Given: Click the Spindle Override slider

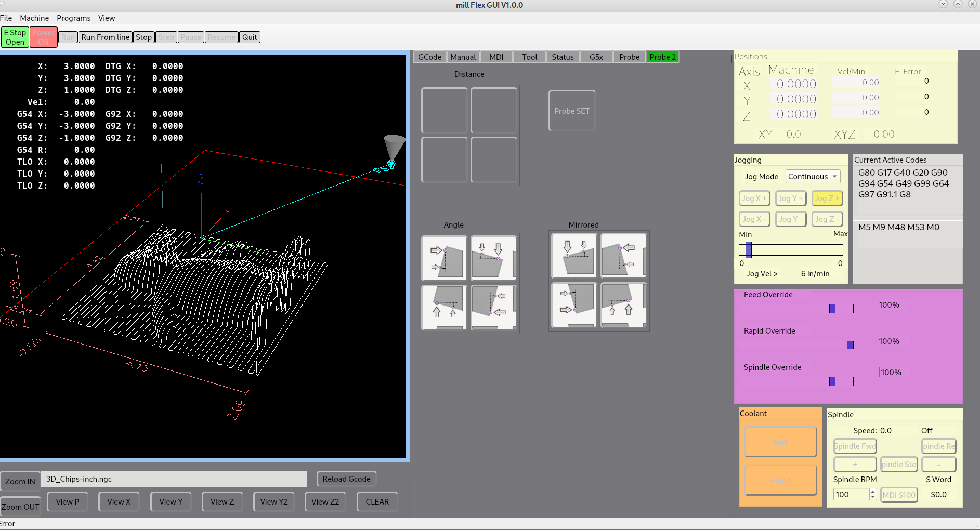Looking at the screenshot, I should (x=796, y=381).
